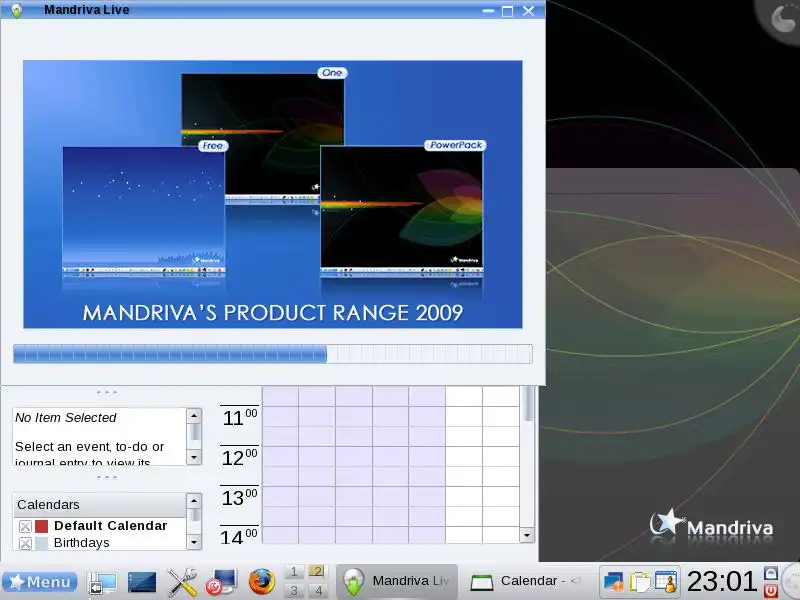This screenshot has width=800, height=600.
Task: Launch the terminal icon in the panel
Action: [142, 582]
